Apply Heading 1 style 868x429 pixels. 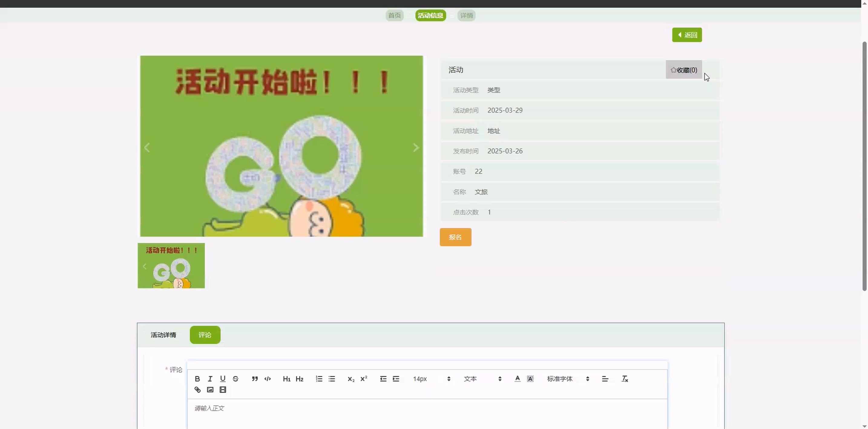pos(286,379)
